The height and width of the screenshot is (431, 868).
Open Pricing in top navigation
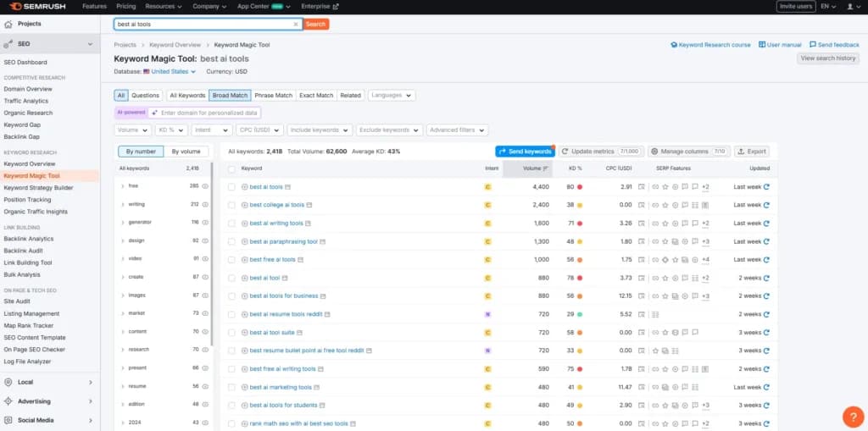[x=125, y=7]
